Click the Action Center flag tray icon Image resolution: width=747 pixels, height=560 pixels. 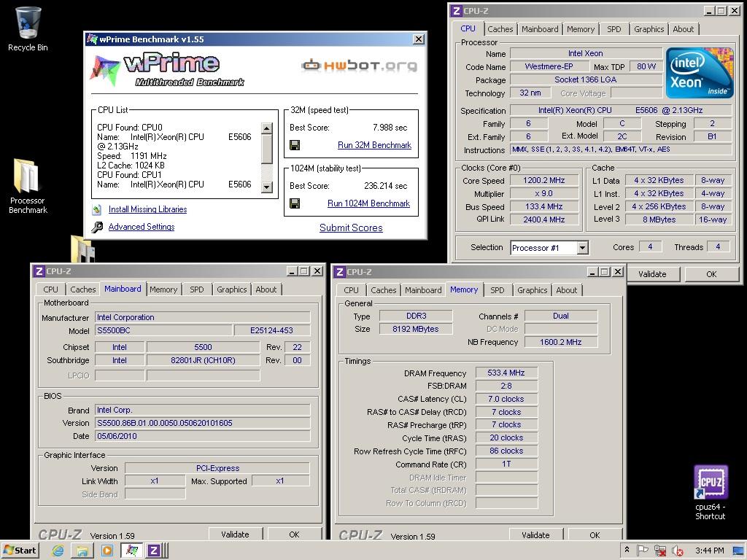643,551
